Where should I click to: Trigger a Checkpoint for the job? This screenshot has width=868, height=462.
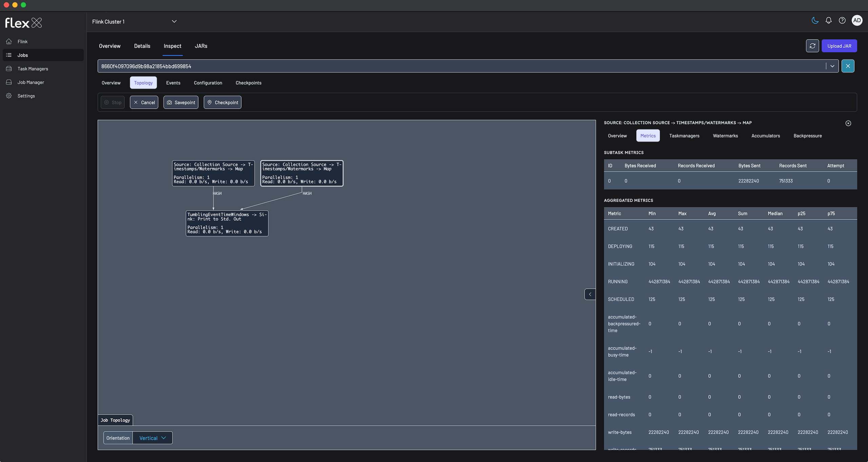click(x=222, y=102)
